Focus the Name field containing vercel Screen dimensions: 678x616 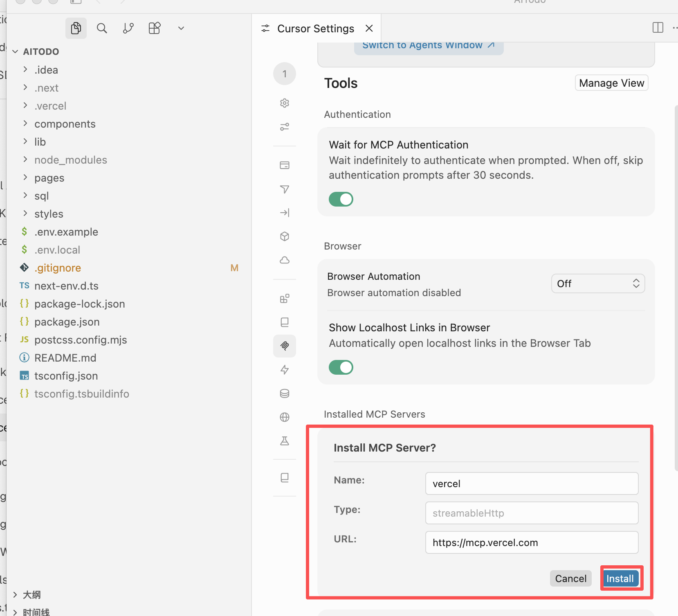click(532, 483)
